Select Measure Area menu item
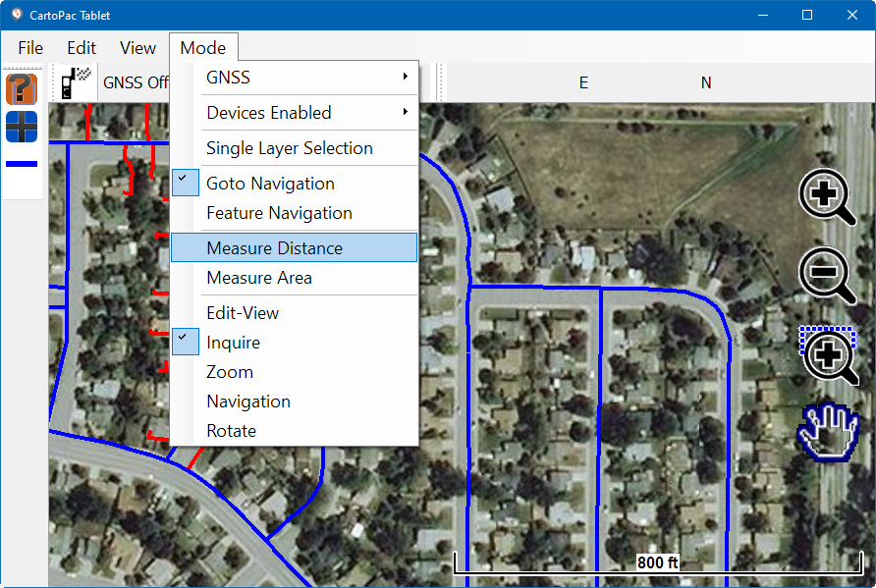 point(258,278)
